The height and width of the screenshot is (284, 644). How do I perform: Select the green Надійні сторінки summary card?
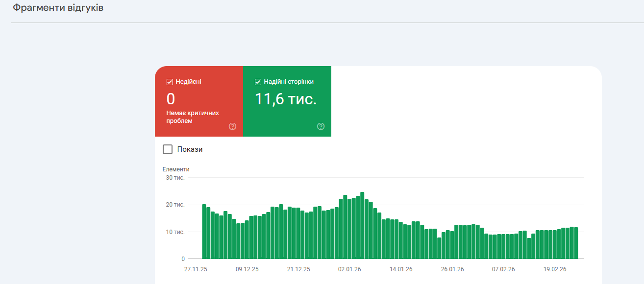[287, 101]
